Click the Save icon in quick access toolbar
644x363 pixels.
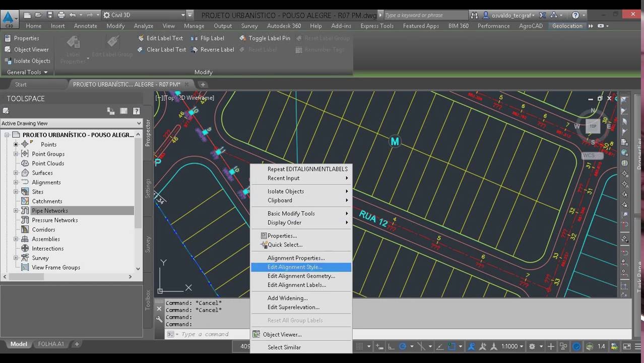coord(49,15)
